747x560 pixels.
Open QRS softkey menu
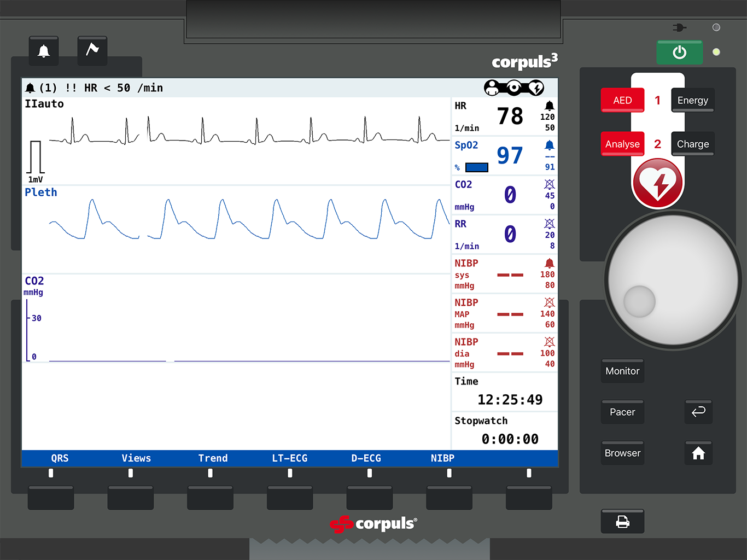(x=60, y=458)
